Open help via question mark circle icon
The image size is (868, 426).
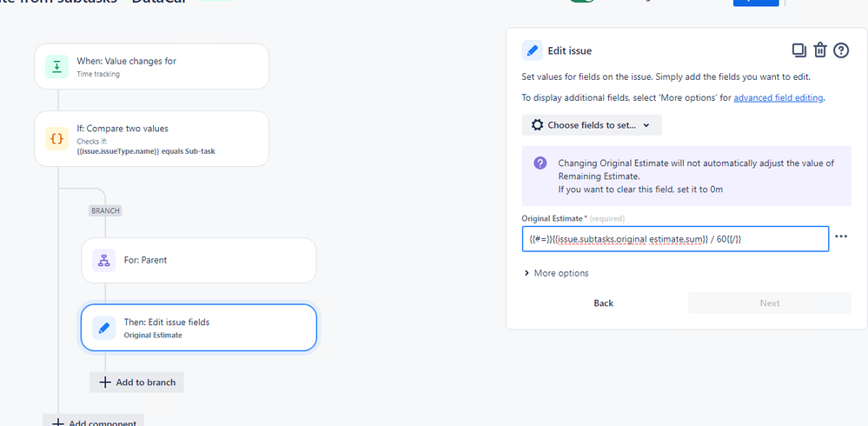841,50
